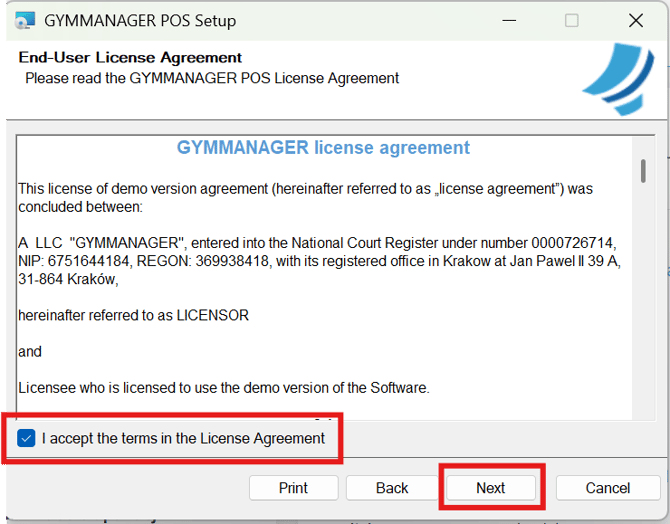
Task: Click the 'End-User License Agreement' header
Action: point(130,58)
